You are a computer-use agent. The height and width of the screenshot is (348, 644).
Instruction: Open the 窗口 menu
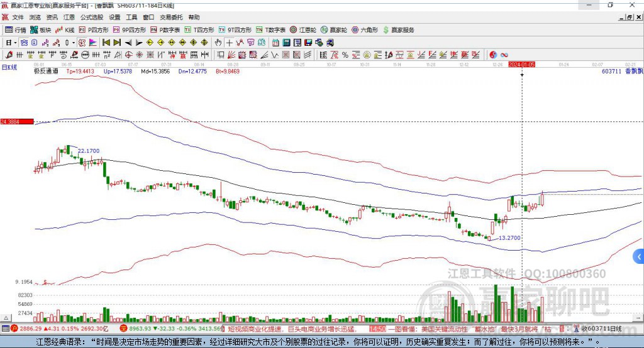coord(148,17)
